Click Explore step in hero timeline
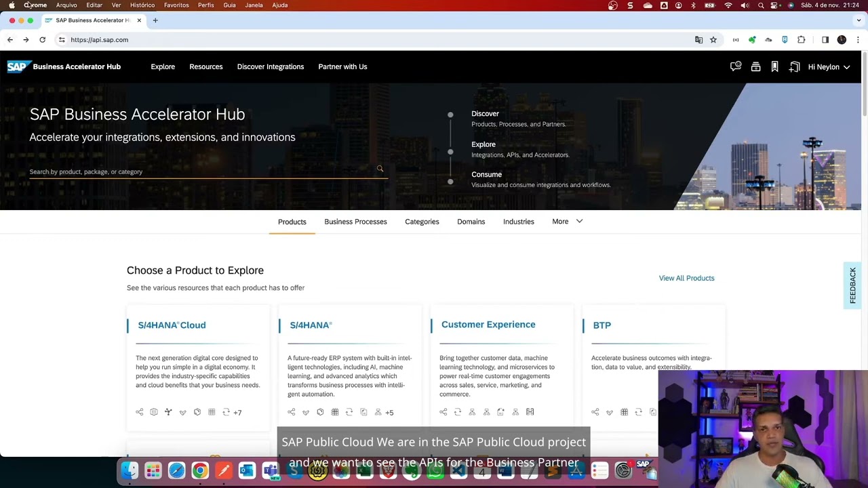 (484, 144)
